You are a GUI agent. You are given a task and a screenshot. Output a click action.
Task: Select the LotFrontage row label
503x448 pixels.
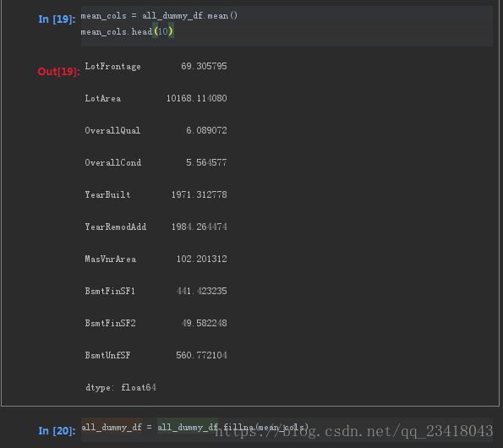tap(113, 67)
